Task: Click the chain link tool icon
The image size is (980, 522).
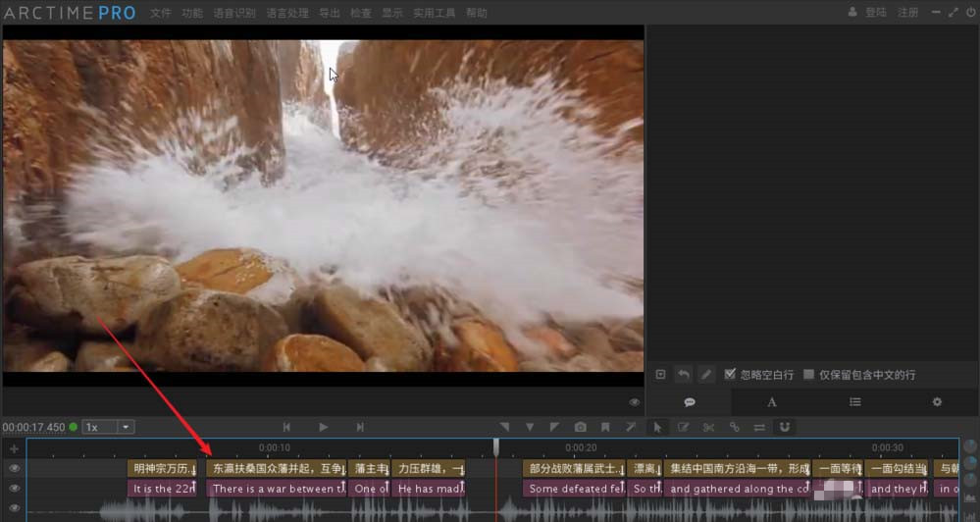Action: [x=734, y=427]
